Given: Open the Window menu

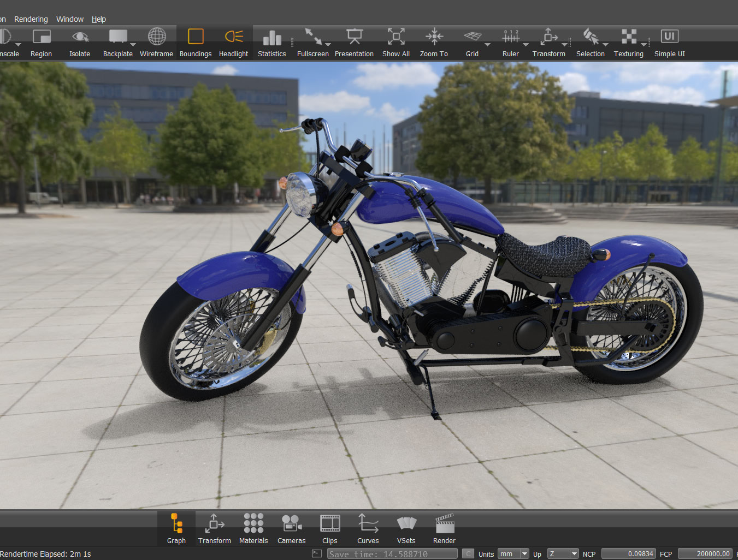Looking at the screenshot, I should point(70,19).
